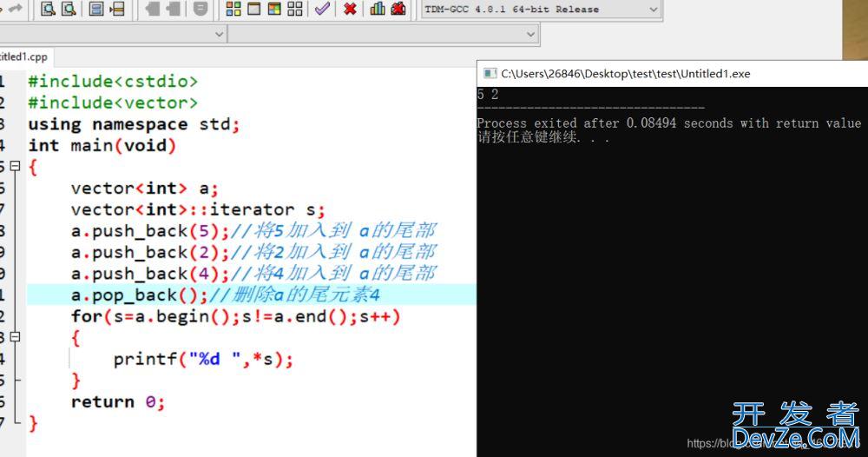Click the 'using namespace std;' line
Viewport: 868px width, 457px height.
(x=134, y=124)
